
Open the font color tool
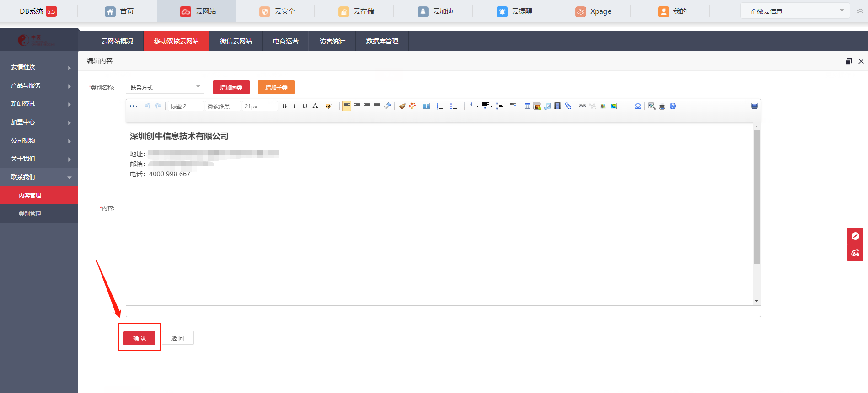pos(317,106)
